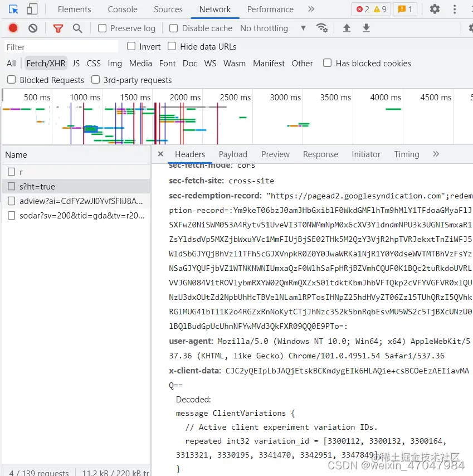This screenshot has height=476, width=473.
Task: Expand more detail tabs chevron
Action: coord(436,154)
